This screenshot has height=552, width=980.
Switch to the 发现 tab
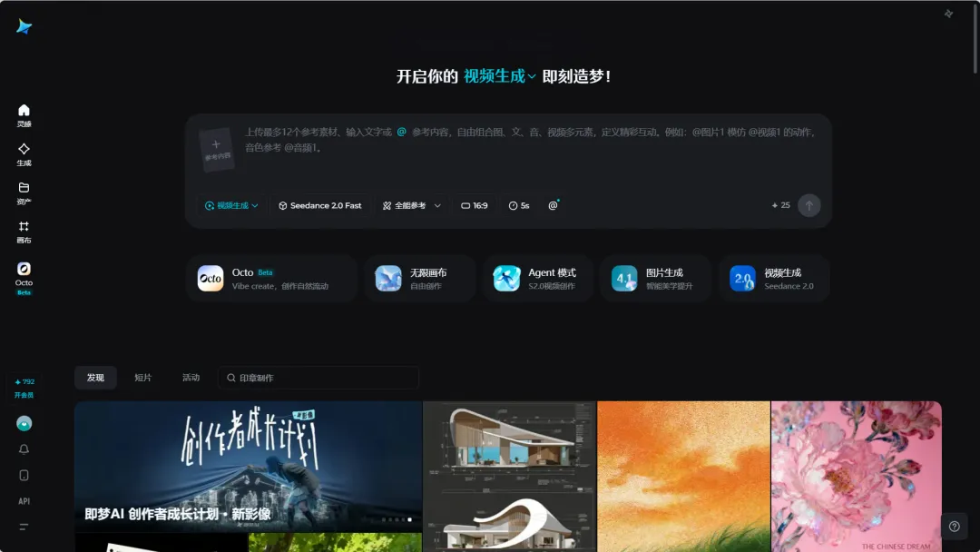tap(95, 378)
